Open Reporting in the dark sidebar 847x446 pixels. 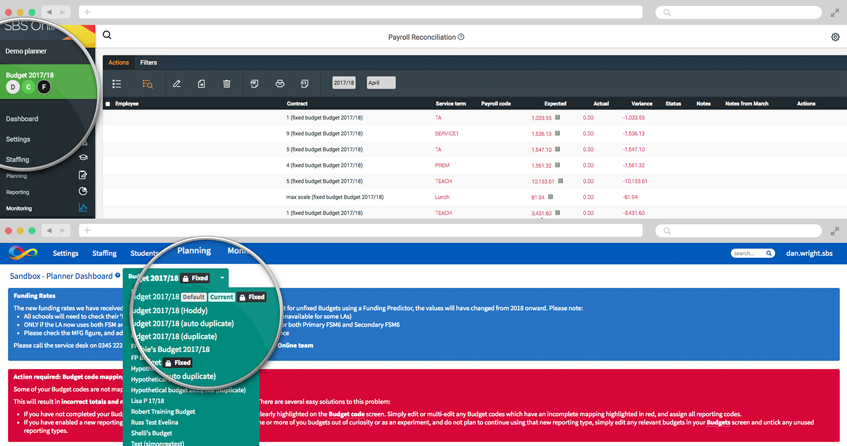pos(18,192)
